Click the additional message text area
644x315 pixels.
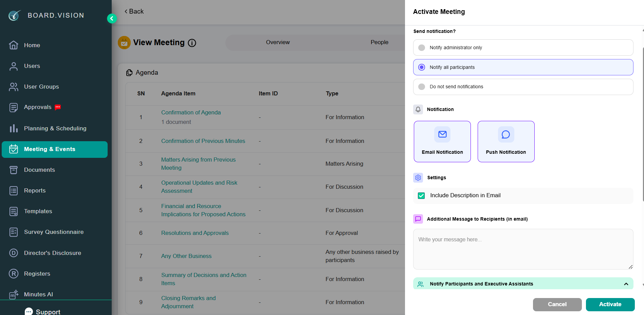pyautogui.click(x=523, y=249)
